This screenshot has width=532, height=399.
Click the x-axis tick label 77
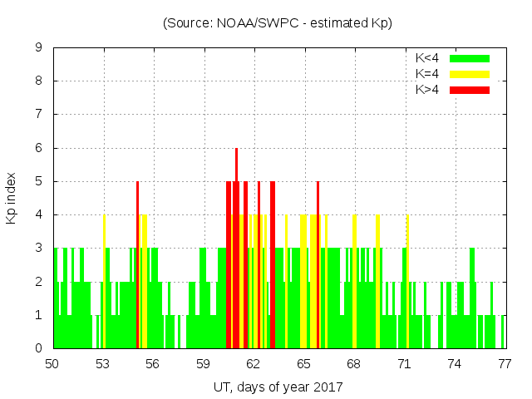504,363
